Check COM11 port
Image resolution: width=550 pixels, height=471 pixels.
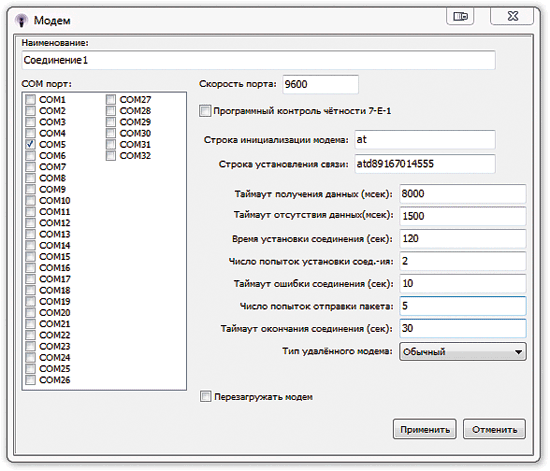31,212
